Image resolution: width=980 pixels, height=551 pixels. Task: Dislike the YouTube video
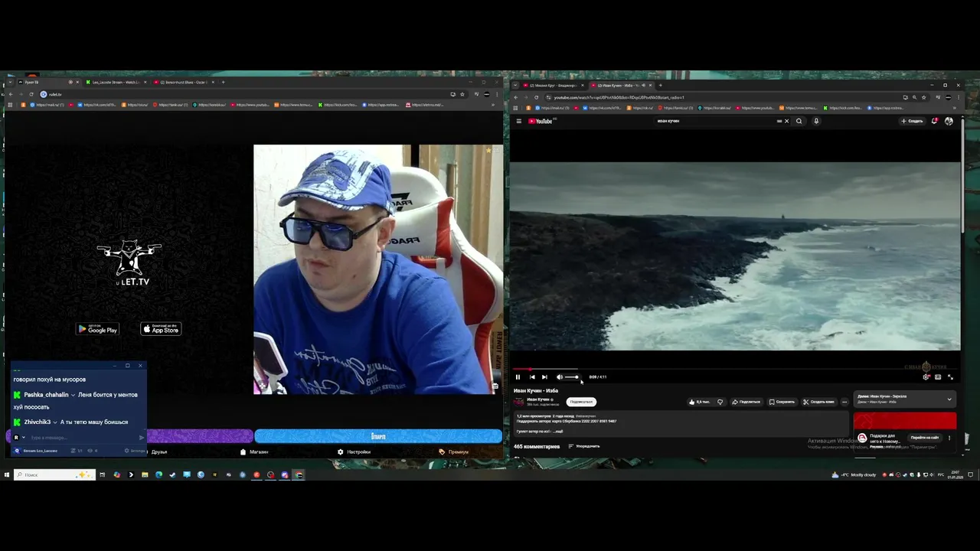tap(720, 402)
